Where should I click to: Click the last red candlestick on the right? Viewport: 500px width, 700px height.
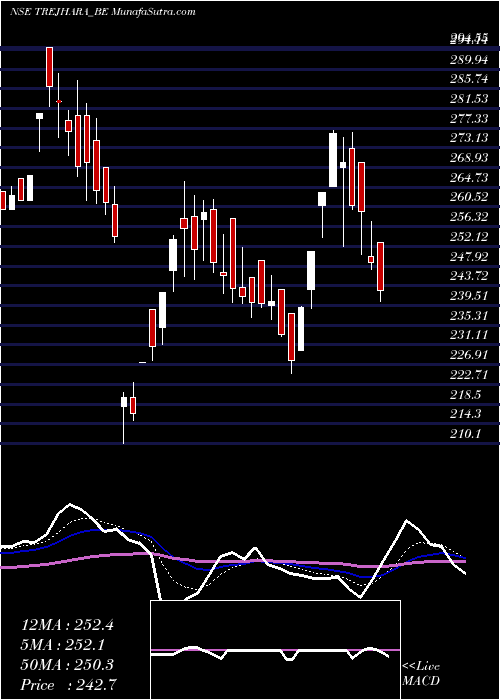point(380,267)
